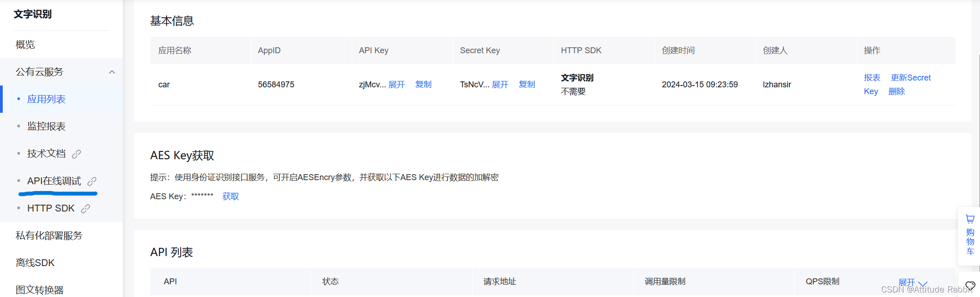
Task: Open 报表 for the car app
Action: (872, 78)
